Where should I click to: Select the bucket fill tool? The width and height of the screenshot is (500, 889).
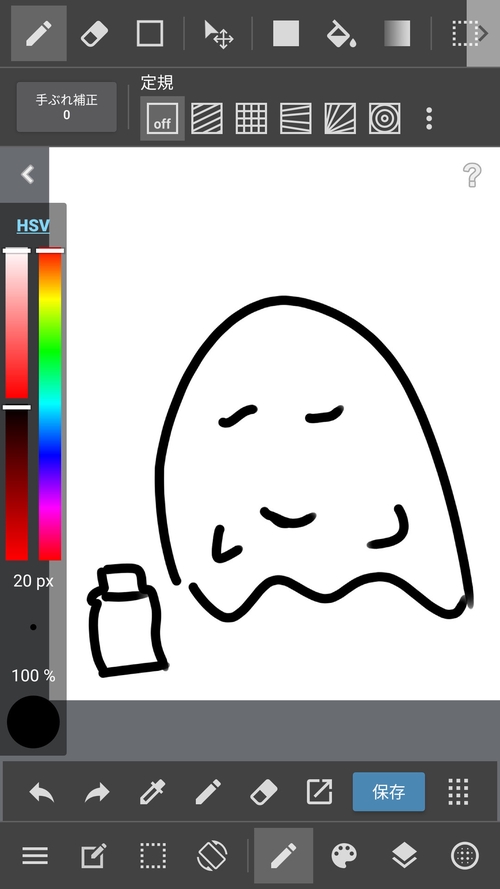click(341, 33)
